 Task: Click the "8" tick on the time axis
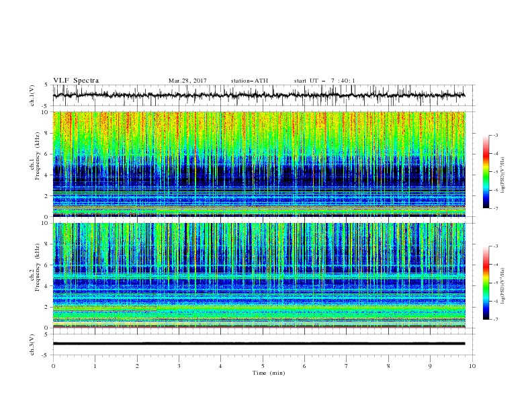(388, 366)
